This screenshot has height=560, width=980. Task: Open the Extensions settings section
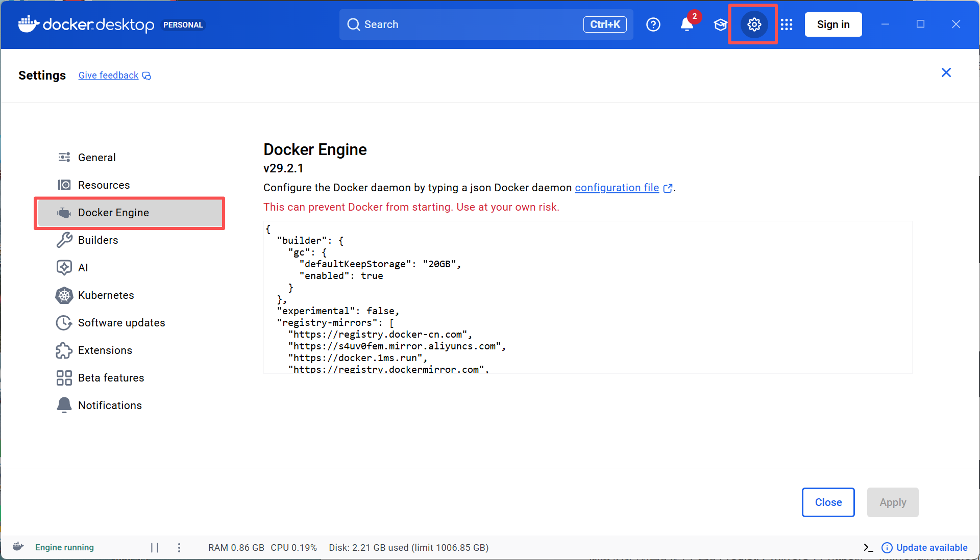105,350
